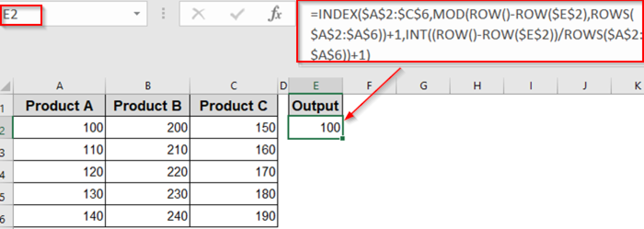Click the Select All corner triangle
644x229 pixels.
point(6,86)
